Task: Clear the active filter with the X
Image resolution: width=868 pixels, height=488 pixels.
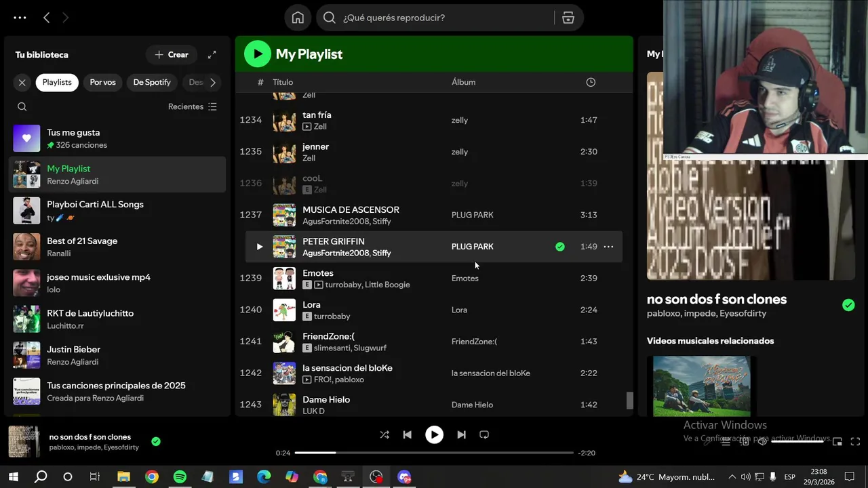Action: pyautogui.click(x=22, y=83)
